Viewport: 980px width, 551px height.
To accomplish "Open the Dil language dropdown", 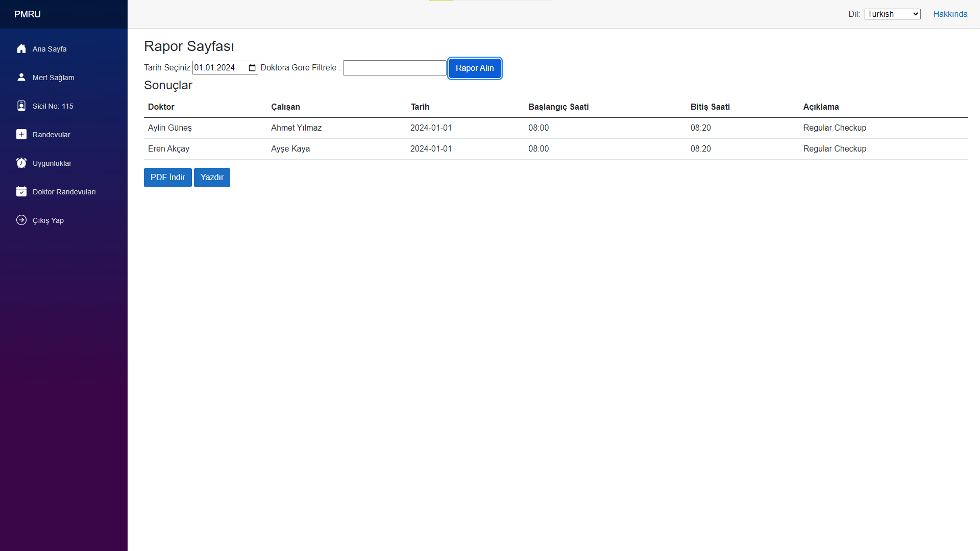I will coord(892,14).
